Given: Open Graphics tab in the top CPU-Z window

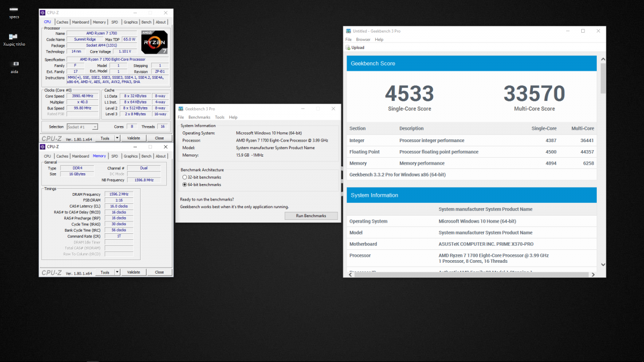Looking at the screenshot, I should 130,22.
